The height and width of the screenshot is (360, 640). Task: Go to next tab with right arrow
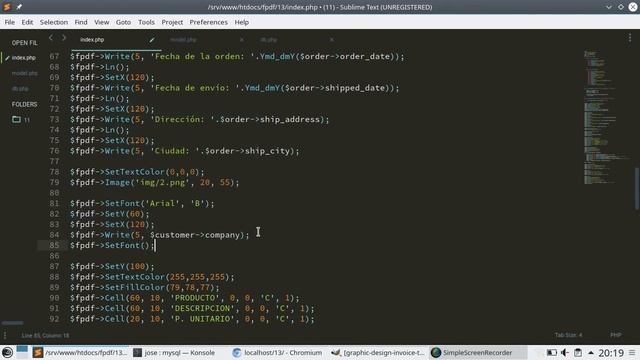coord(64,38)
